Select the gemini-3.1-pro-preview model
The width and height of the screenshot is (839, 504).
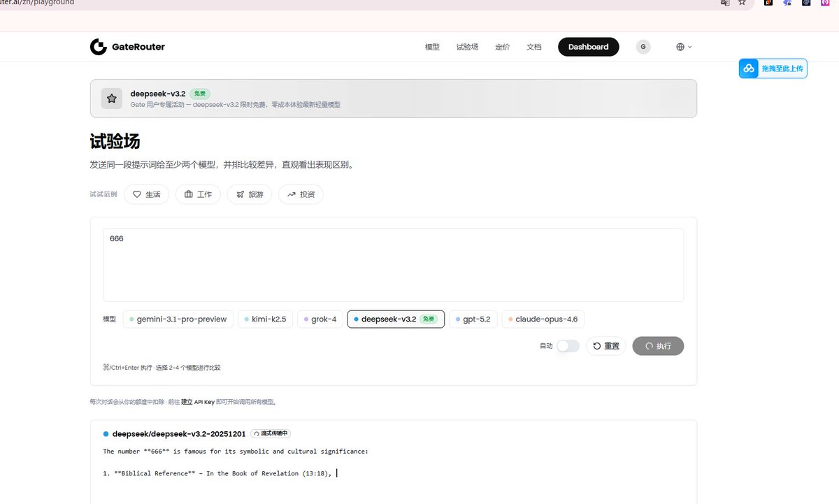click(178, 319)
